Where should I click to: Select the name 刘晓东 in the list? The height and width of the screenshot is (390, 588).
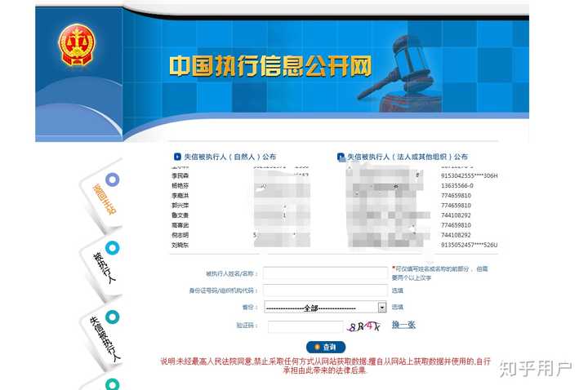180,245
